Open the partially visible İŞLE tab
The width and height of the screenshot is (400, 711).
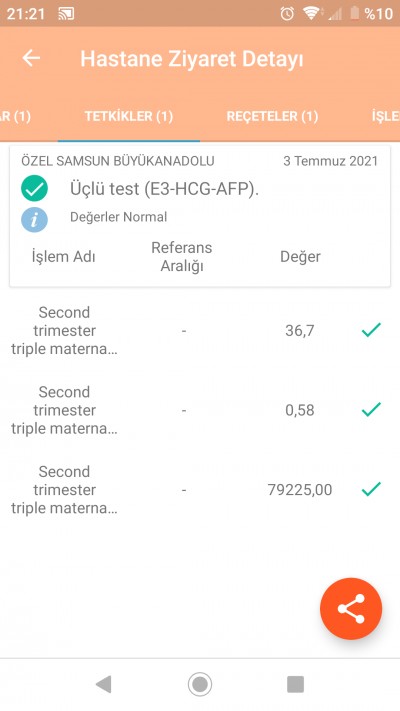point(385,117)
